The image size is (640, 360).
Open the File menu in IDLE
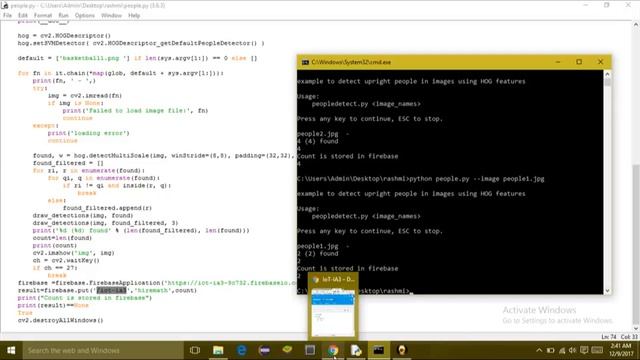[x=7, y=16]
